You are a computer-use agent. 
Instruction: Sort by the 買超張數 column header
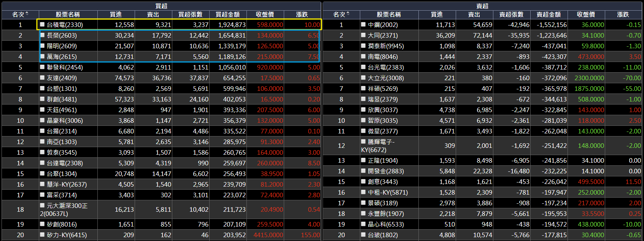(x=190, y=14)
